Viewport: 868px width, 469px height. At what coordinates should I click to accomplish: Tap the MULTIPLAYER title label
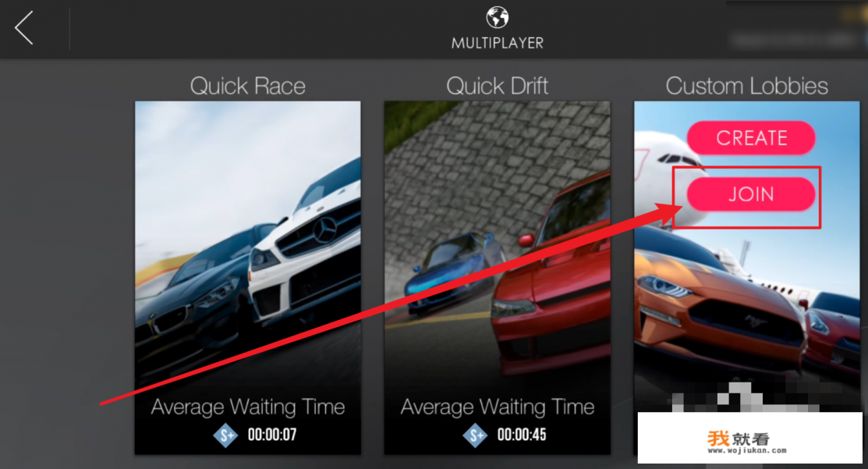pyautogui.click(x=497, y=43)
